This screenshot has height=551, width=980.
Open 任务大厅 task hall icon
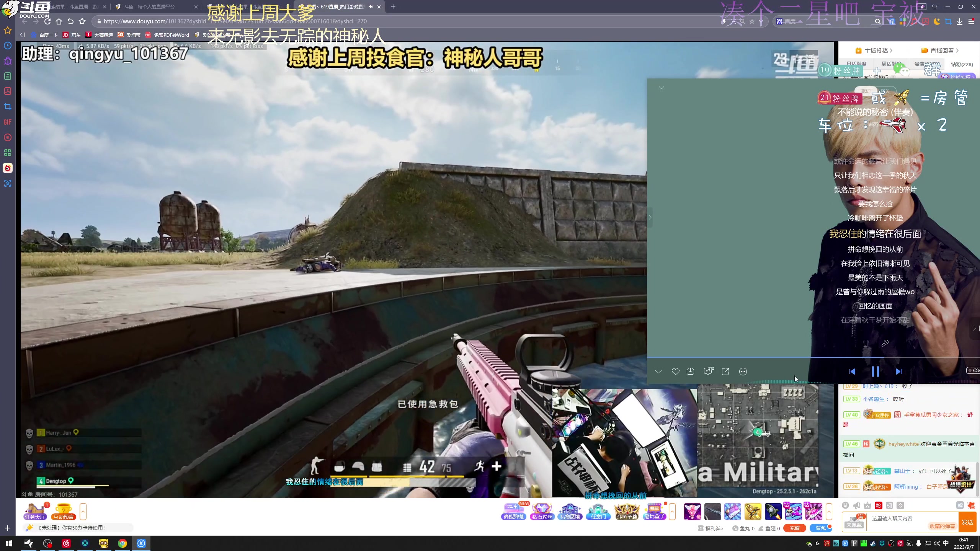pos(35,512)
